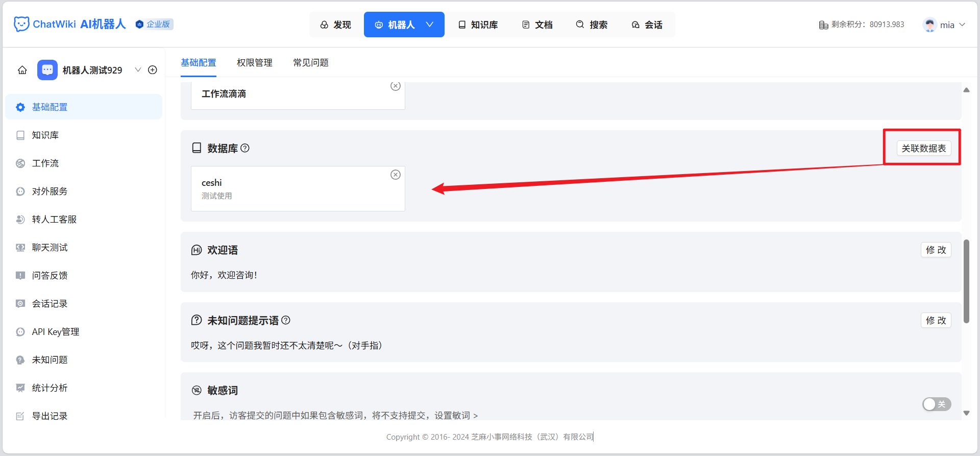980x456 pixels.
Task: Click the scroll down arrow
Action: coord(966,413)
